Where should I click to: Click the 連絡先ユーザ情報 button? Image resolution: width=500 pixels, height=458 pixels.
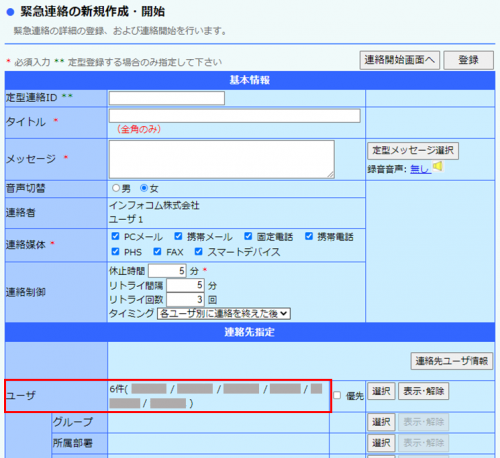click(x=452, y=361)
